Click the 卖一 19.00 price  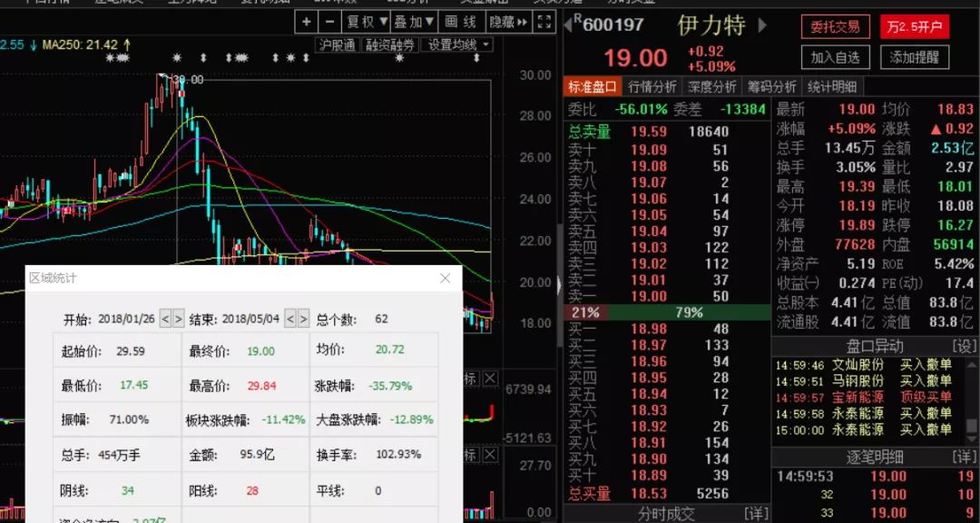pos(648,297)
